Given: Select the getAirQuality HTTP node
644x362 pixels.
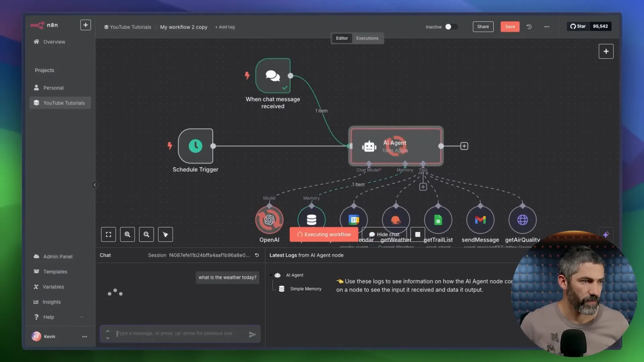Looking at the screenshot, I should [523, 220].
